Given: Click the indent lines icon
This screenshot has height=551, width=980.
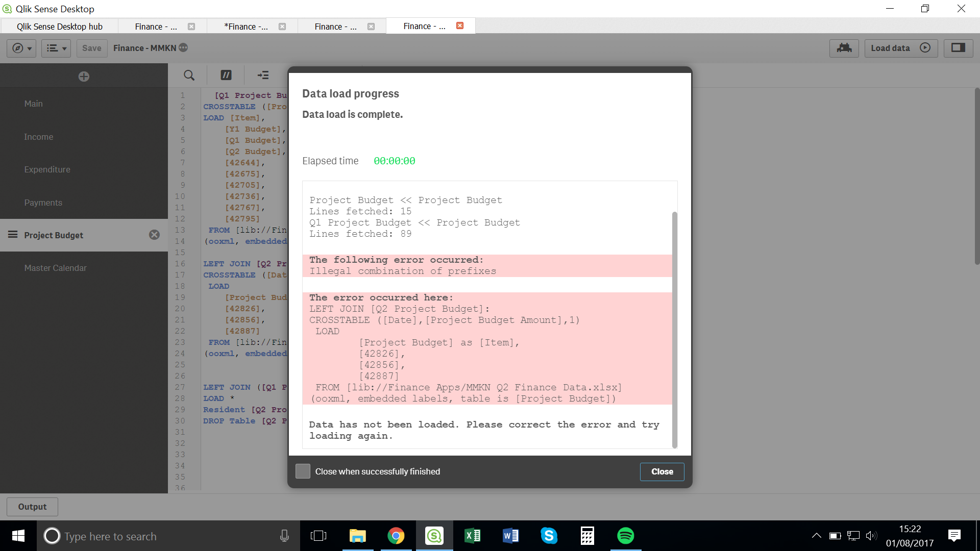Looking at the screenshot, I should (263, 75).
